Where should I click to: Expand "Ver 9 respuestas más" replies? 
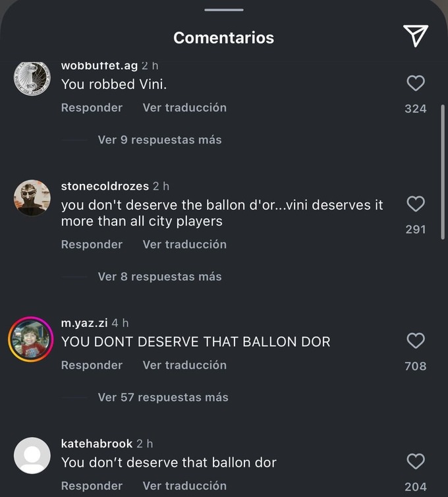tap(159, 140)
